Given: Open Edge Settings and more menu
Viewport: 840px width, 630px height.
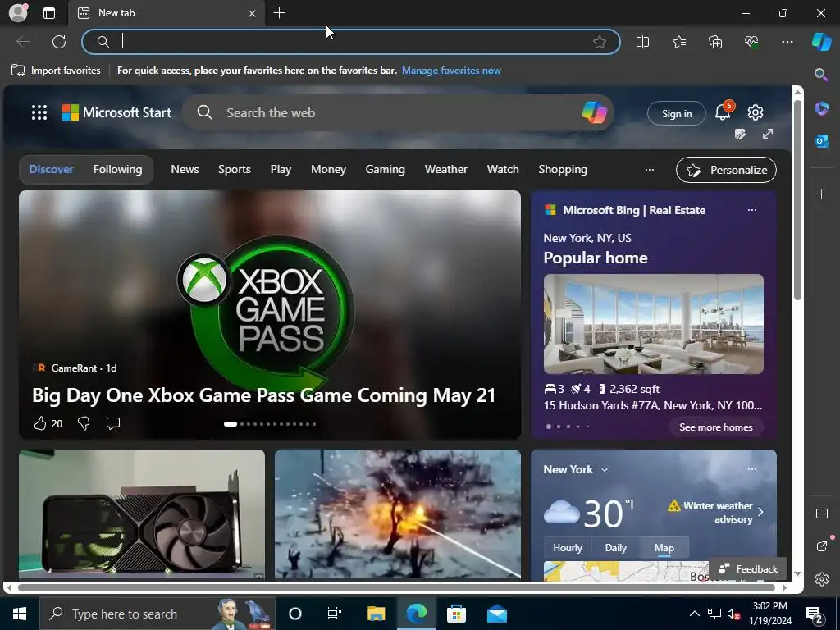Looking at the screenshot, I should click(787, 42).
